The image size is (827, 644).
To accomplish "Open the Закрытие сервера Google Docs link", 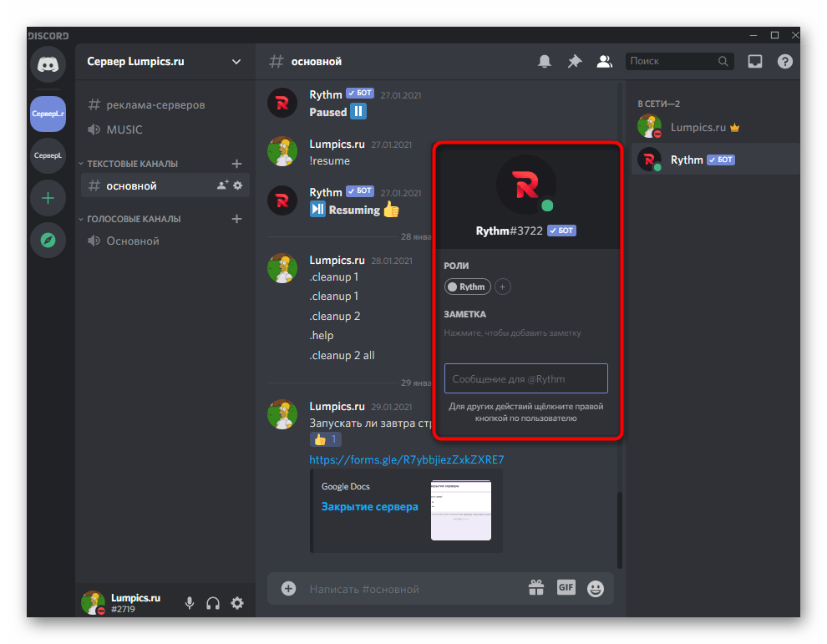I will point(370,506).
